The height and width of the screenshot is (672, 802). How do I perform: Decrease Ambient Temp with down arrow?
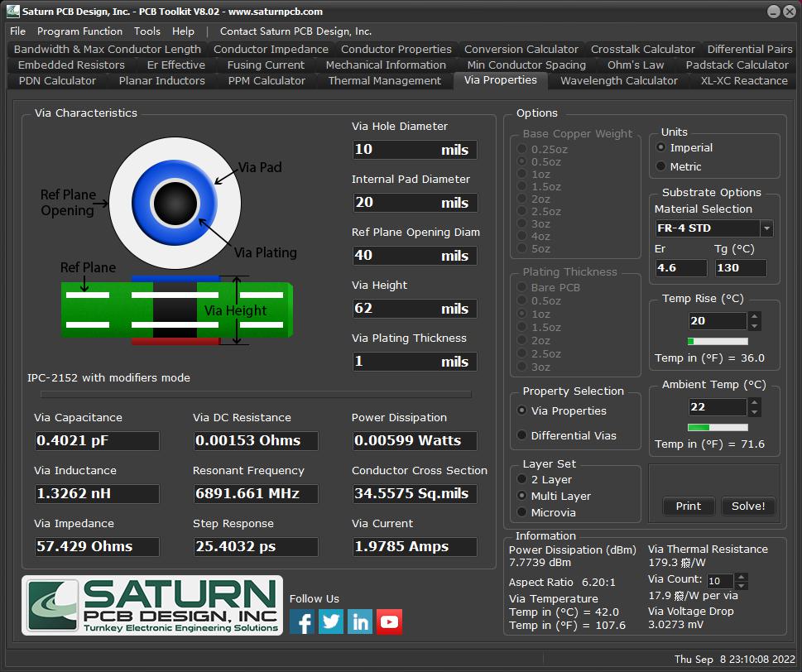[754, 411]
